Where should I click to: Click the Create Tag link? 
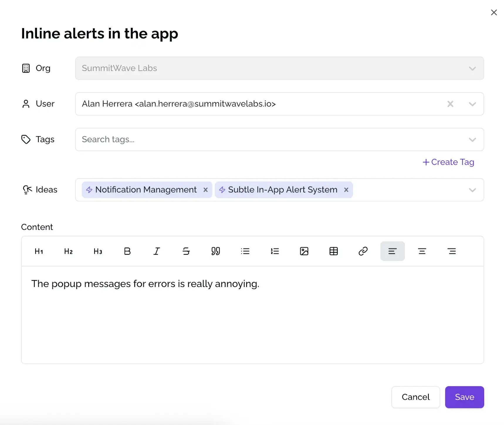(x=448, y=162)
